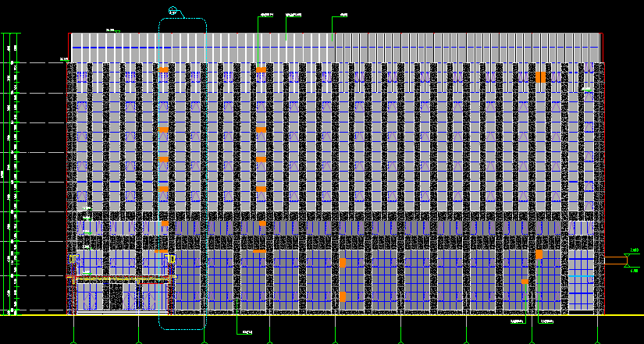Select the middle white leader label above roof

294,15
